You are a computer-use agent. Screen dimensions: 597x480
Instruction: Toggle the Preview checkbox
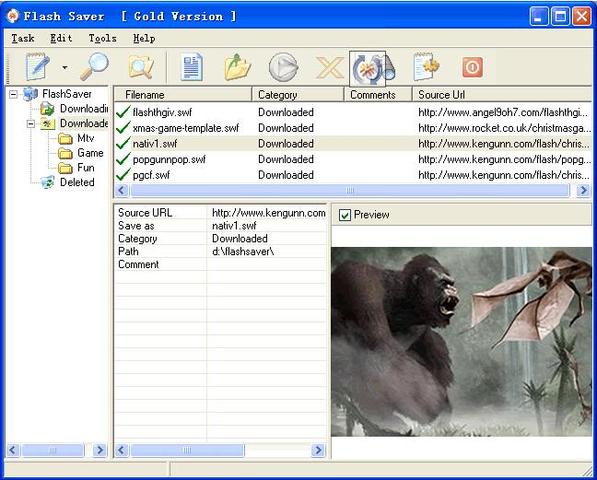click(x=345, y=215)
